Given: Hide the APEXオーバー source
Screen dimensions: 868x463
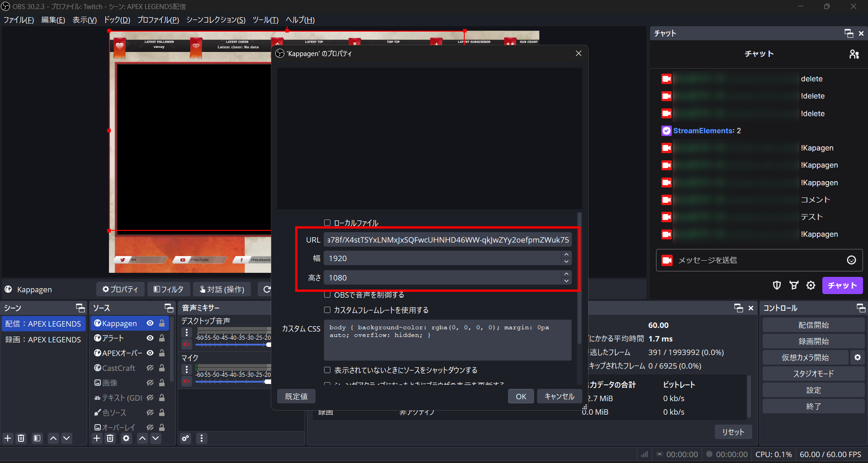Looking at the screenshot, I should (150, 353).
